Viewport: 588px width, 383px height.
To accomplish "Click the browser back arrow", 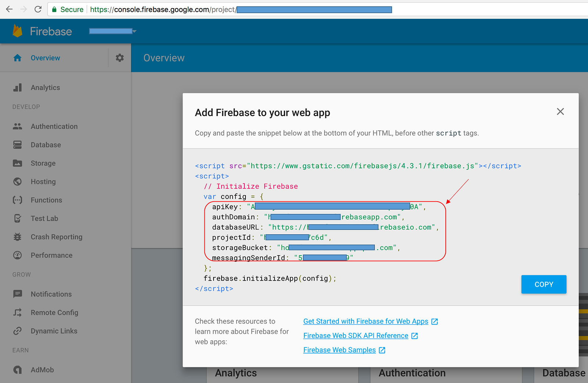I will click(9, 9).
